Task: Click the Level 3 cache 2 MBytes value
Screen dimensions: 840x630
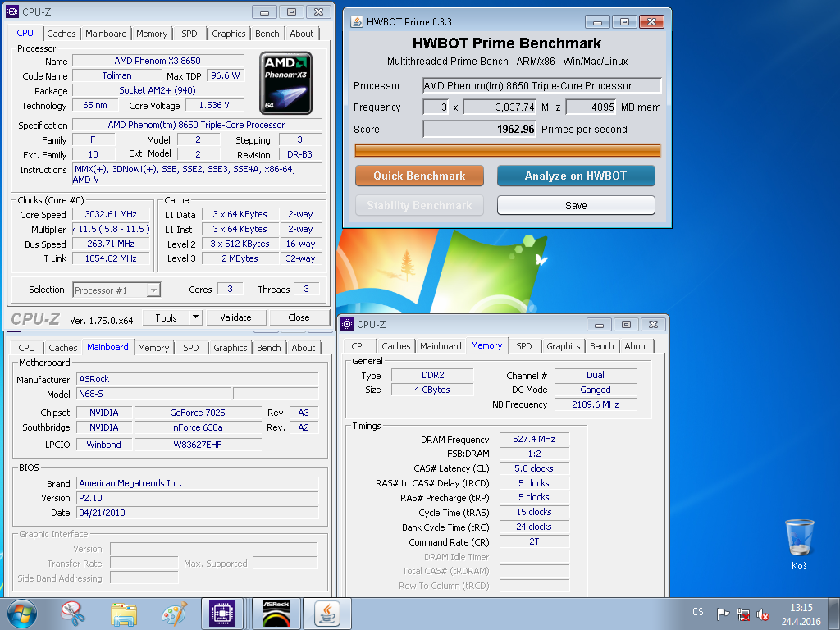Action: point(240,258)
